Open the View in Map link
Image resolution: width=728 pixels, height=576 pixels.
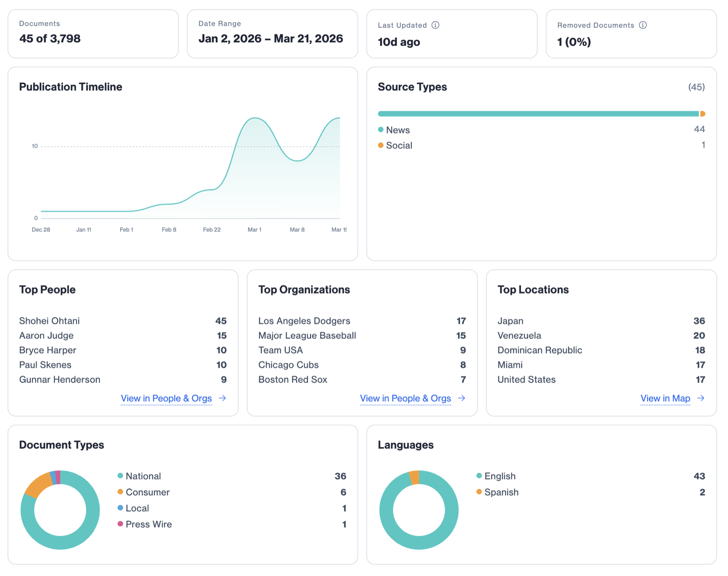click(665, 398)
